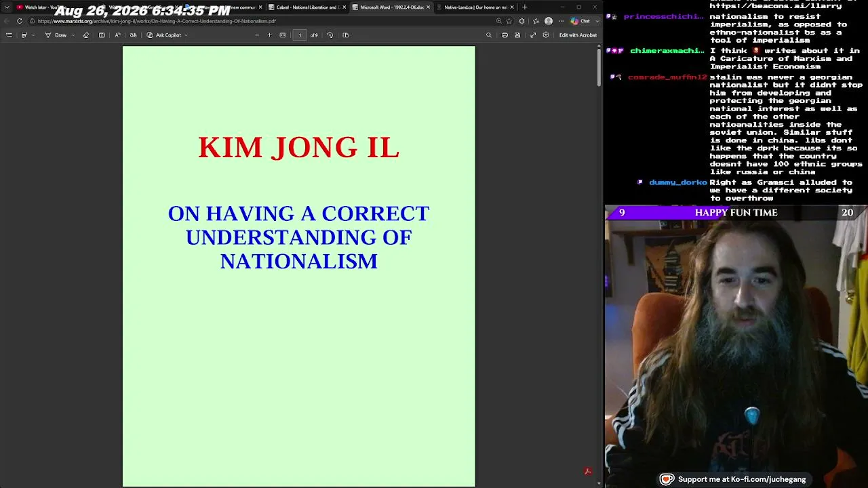
Task: Expand the Ask Copilot dropdown arrow
Action: [186, 35]
